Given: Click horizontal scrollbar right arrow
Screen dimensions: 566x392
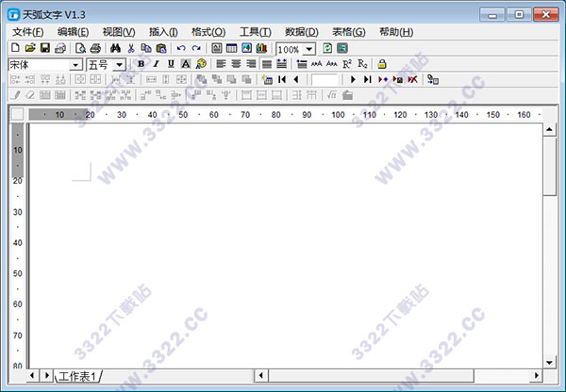Looking at the screenshot, I should pyautogui.click(x=537, y=376).
